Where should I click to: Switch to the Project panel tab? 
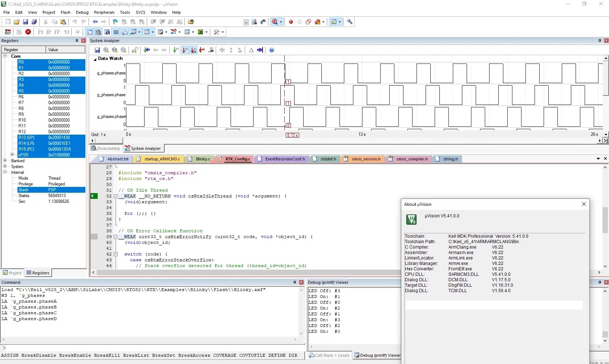click(x=12, y=273)
